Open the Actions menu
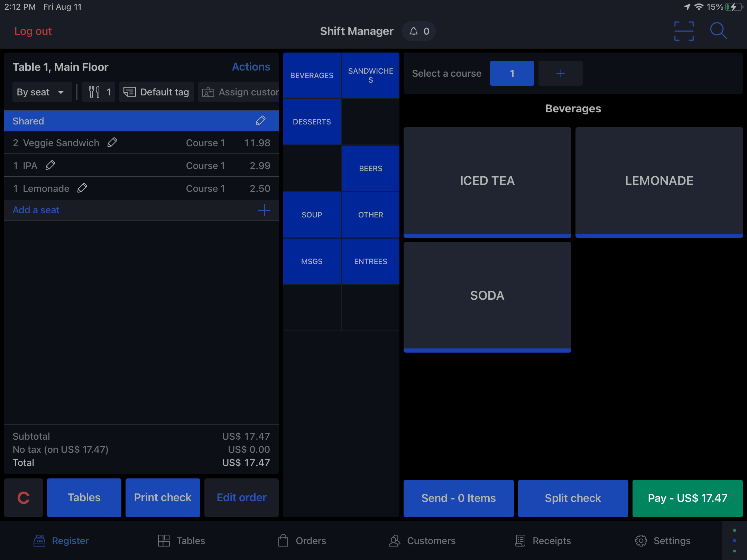747x560 pixels. 251,67
